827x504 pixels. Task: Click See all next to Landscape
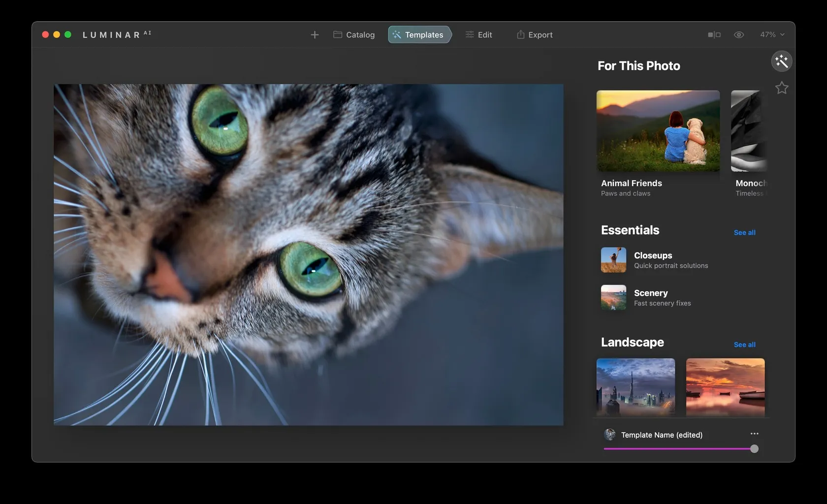744,345
